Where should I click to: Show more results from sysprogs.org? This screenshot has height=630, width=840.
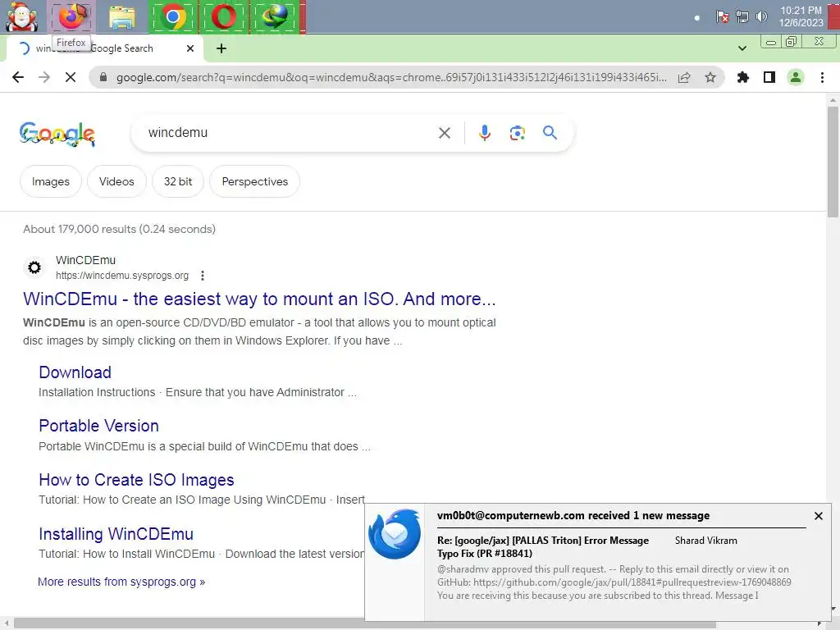(x=121, y=582)
